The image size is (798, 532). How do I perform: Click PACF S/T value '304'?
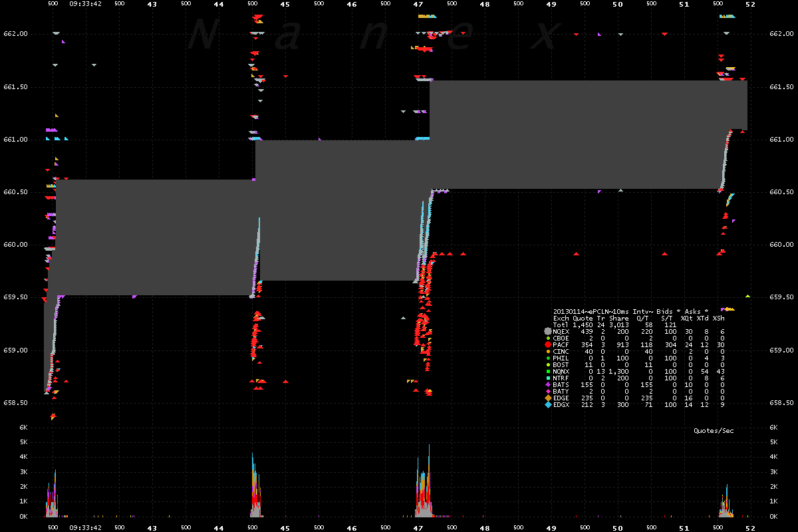[670, 344]
